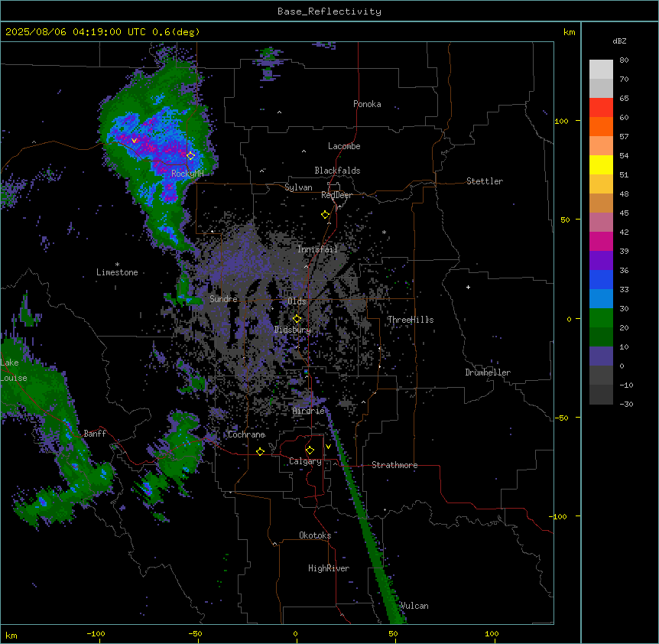Click the Olds town label

[297, 301]
